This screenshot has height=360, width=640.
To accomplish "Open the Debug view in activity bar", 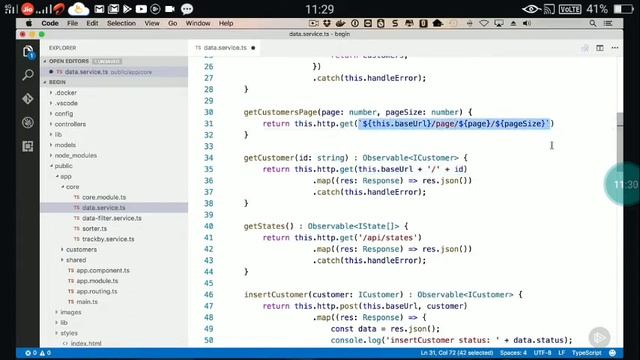I will pos(28,122).
